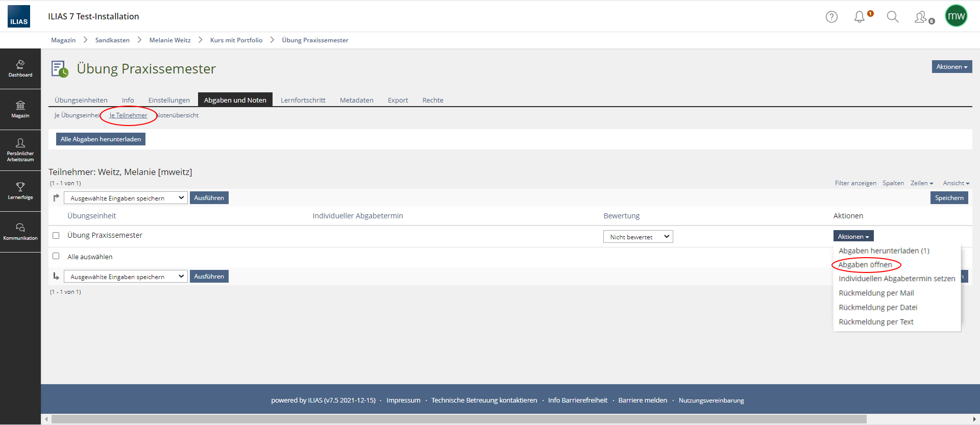Click the horizontal scrollbar at the bottom
The image size is (980, 425).
point(458,419)
